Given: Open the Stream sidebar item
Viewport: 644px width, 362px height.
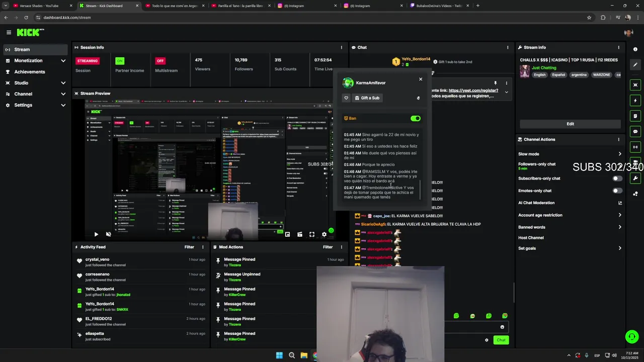Looking at the screenshot, I should click(34, 49).
